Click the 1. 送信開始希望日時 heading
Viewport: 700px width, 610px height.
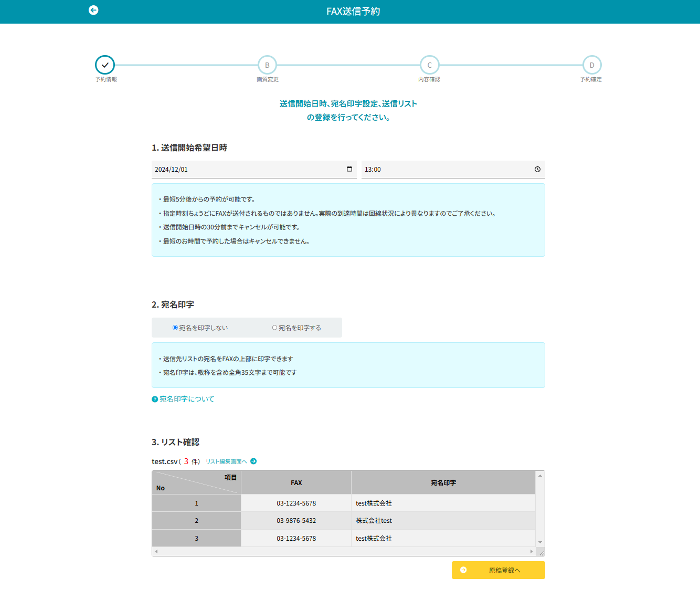click(189, 148)
